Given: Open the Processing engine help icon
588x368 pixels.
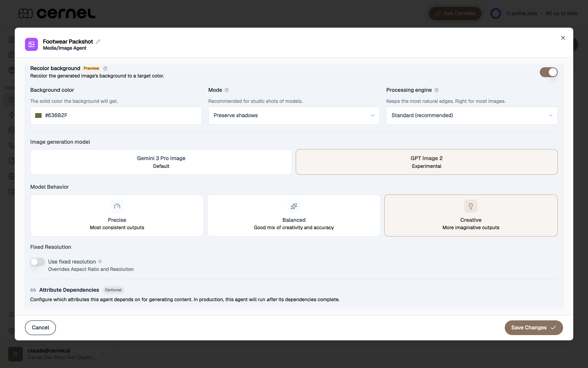Looking at the screenshot, I should click(x=436, y=90).
